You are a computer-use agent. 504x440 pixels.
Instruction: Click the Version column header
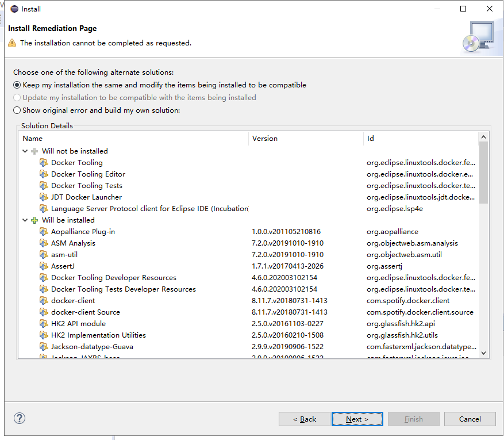pyautogui.click(x=306, y=139)
